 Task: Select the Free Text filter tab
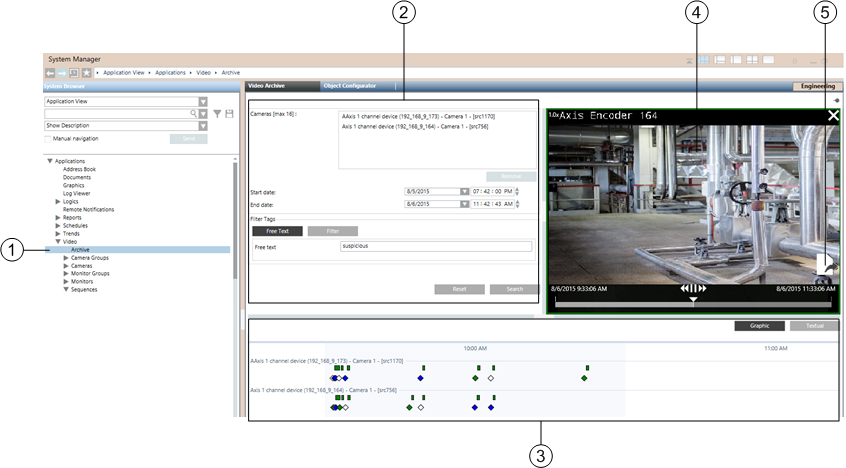[x=277, y=231]
